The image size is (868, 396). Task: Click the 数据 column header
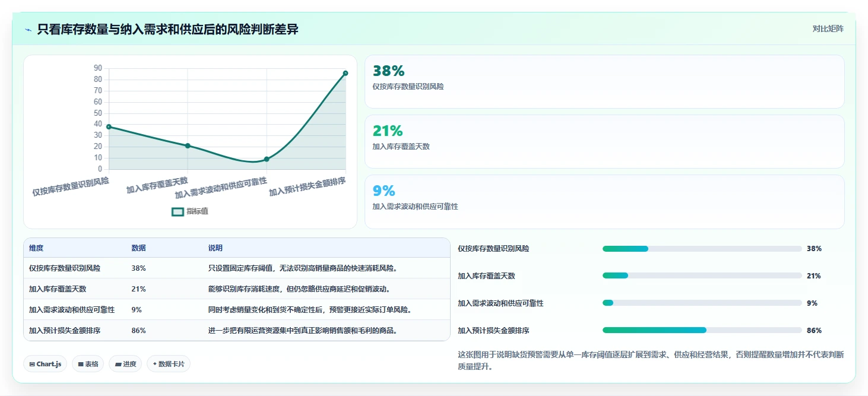pos(138,248)
